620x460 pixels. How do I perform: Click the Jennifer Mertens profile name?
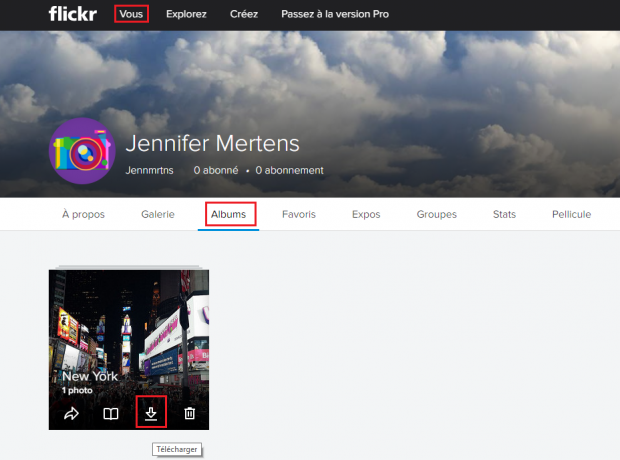point(212,143)
